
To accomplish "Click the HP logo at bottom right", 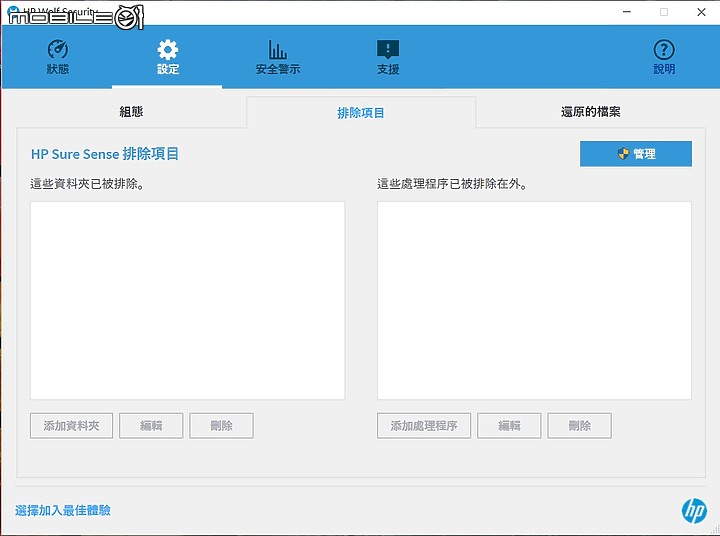I will coord(694,511).
